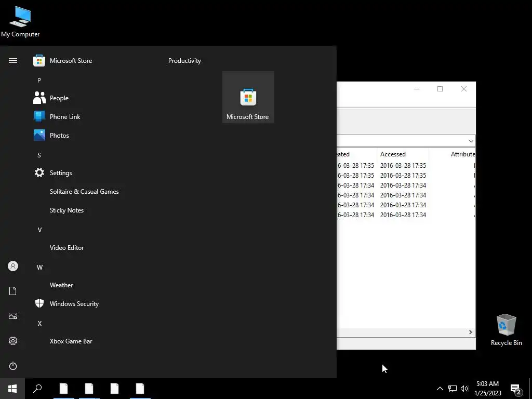Open Solitaire & Casual Games

(x=84, y=192)
